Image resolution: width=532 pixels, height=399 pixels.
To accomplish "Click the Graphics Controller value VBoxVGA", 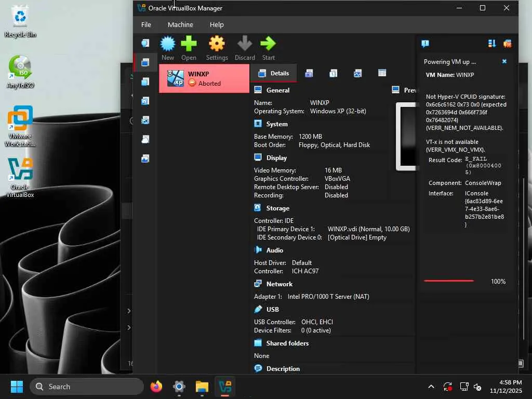I will tap(337, 179).
